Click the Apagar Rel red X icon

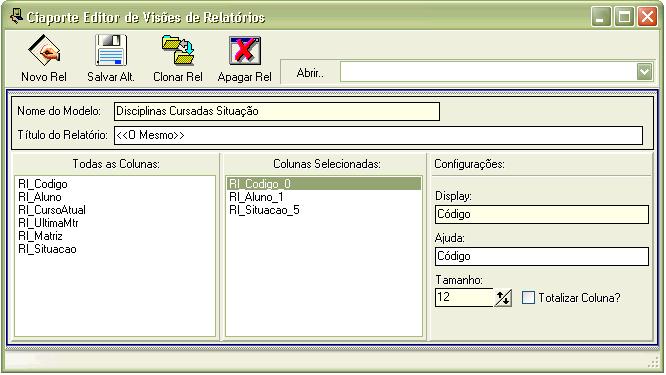point(245,50)
